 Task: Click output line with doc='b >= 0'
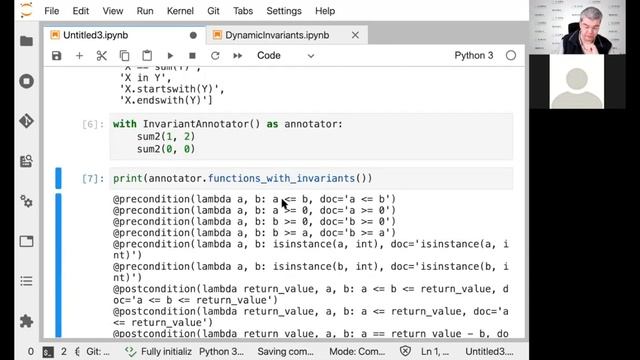click(254, 222)
